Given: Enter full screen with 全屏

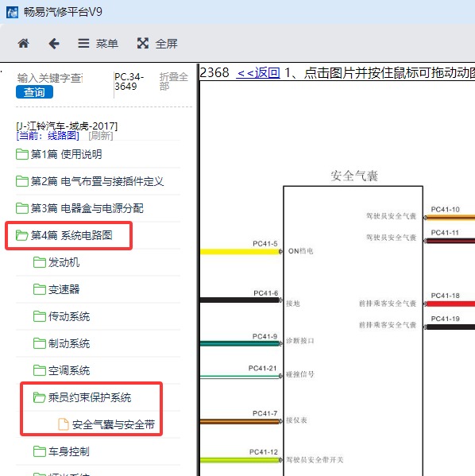Looking at the screenshot, I should pos(157,44).
